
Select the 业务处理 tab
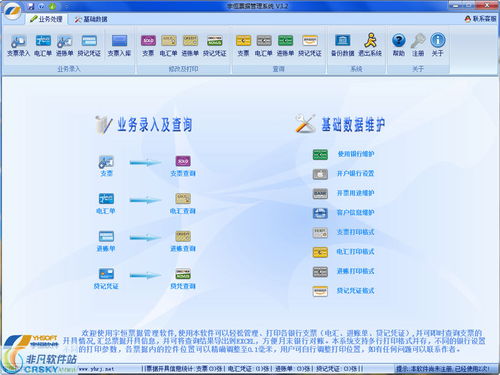[46, 19]
